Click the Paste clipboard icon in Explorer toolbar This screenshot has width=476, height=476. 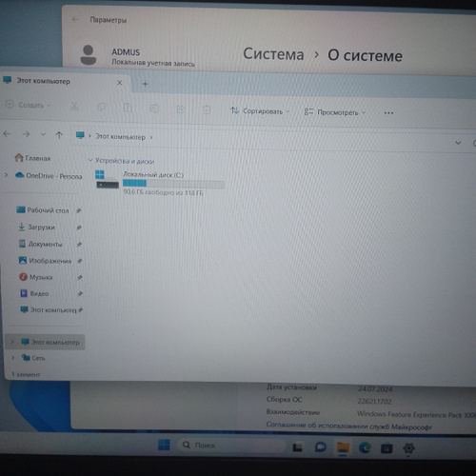tap(128, 108)
